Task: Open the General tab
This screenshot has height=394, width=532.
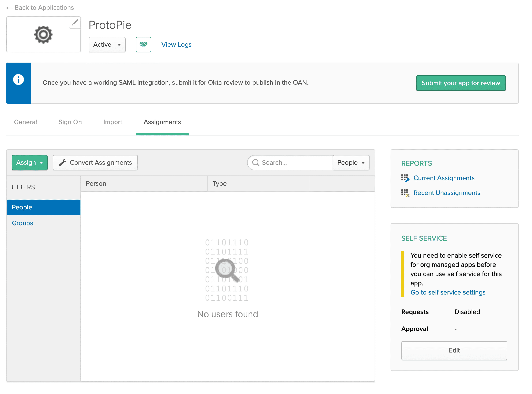Action: click(x=25, y=122)
